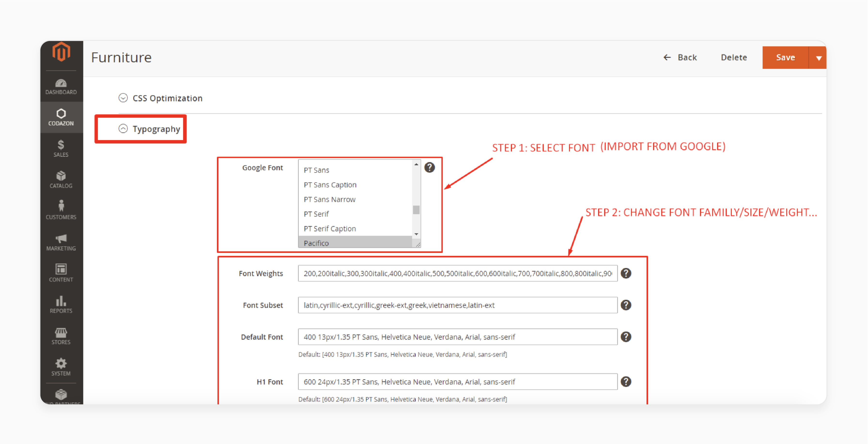868x444 pixels.
Task: Expand the CSS Optimization section
Action: tap(160, 98)
